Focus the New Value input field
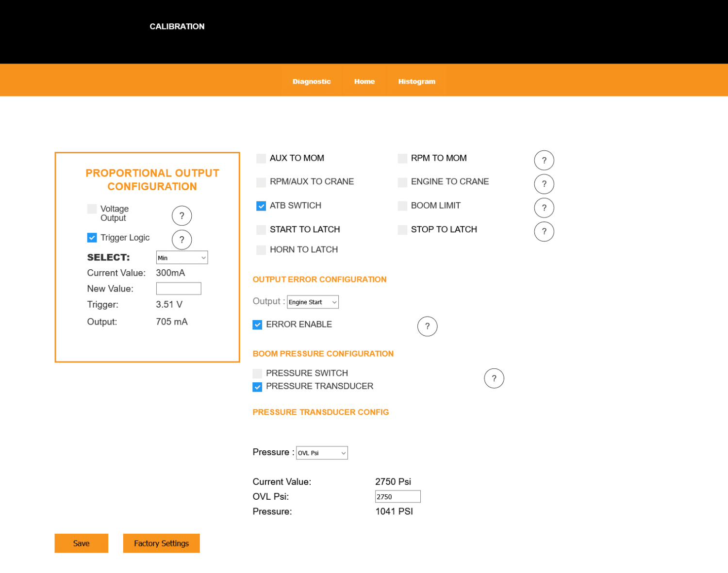The image size is (728, 573). [179, 289]
